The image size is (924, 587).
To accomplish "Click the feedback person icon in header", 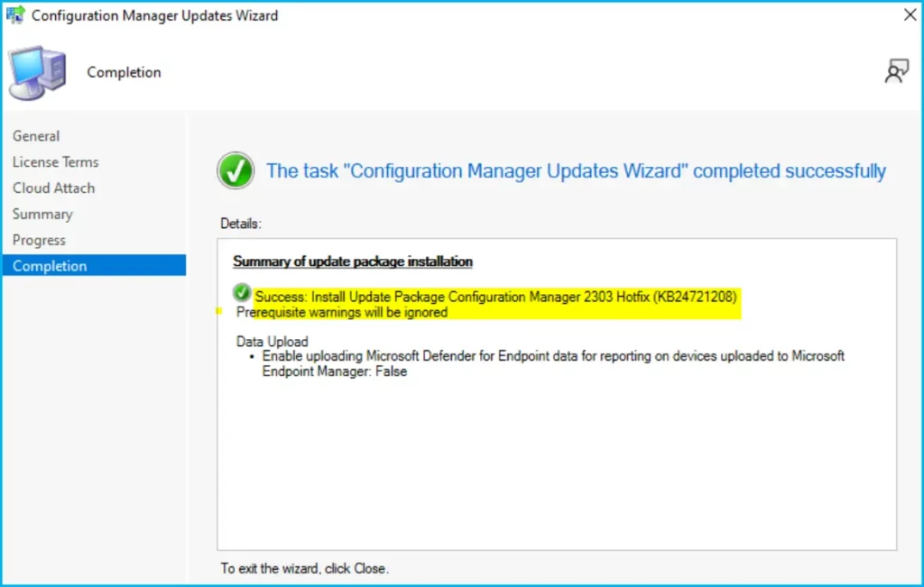I will 896,72.
